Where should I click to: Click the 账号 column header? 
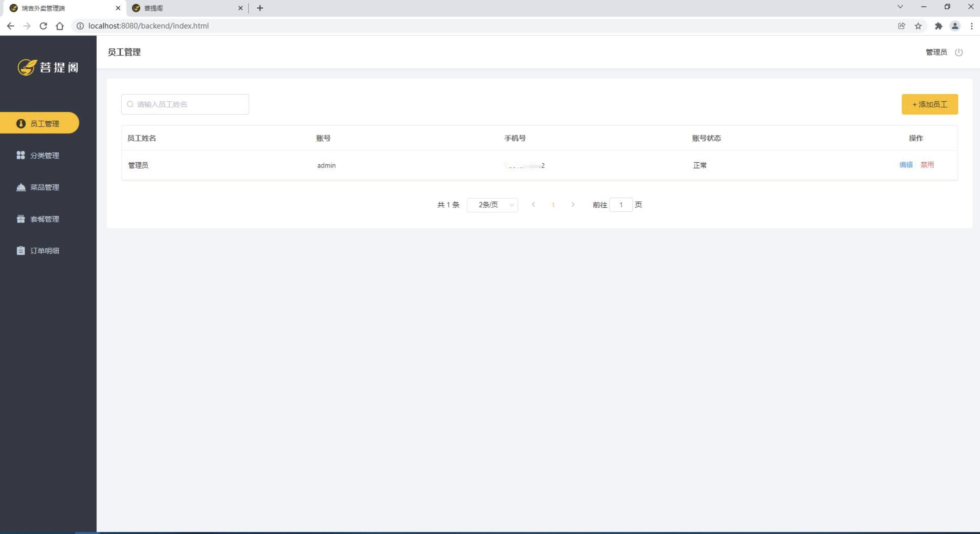click(323, 138)
